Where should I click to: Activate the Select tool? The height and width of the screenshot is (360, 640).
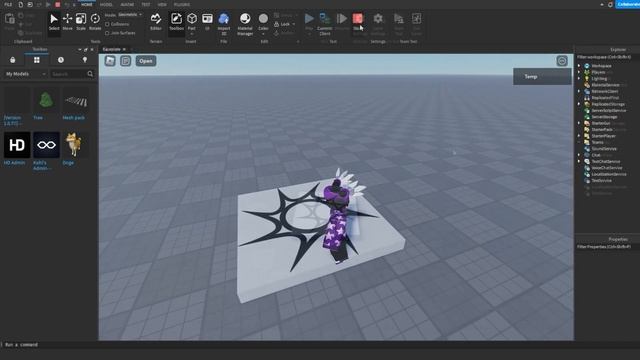coord(54,22)
